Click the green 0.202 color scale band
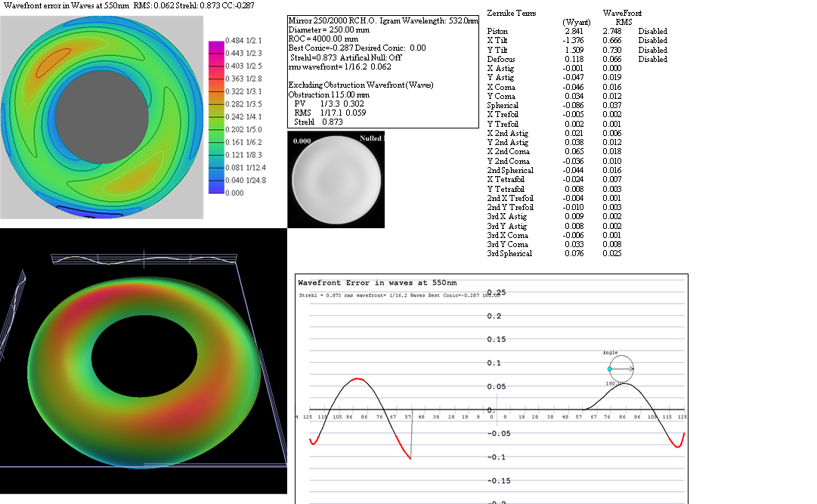Screen dimensions: 817x504 [216, 129]
